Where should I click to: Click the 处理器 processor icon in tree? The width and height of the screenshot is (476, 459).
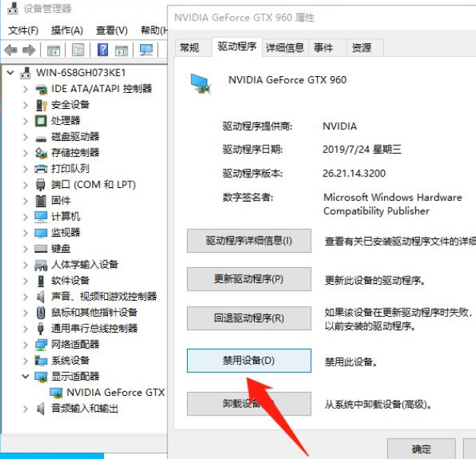(x=40, y=121)
